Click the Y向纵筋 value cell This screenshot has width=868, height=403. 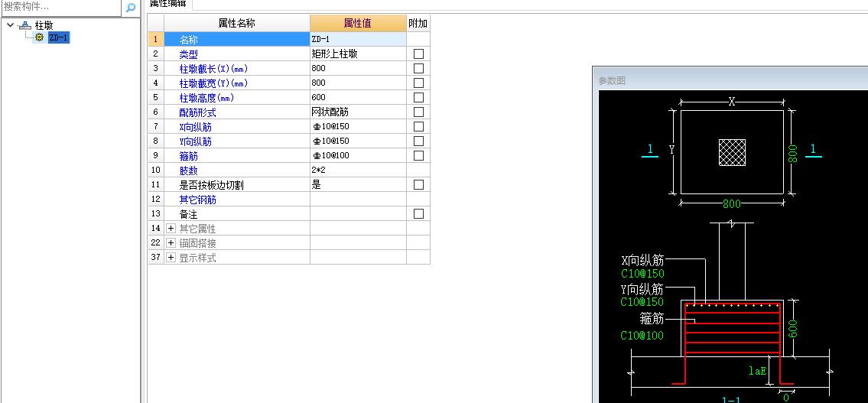pyautogui.click(x=358, y=141)
